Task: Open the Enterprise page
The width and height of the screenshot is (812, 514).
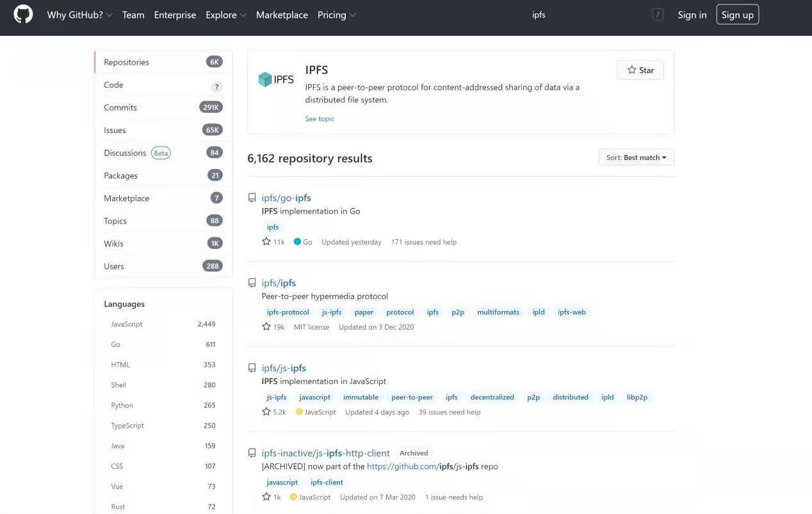Action: pyautogui.click(x=175, y=15)
